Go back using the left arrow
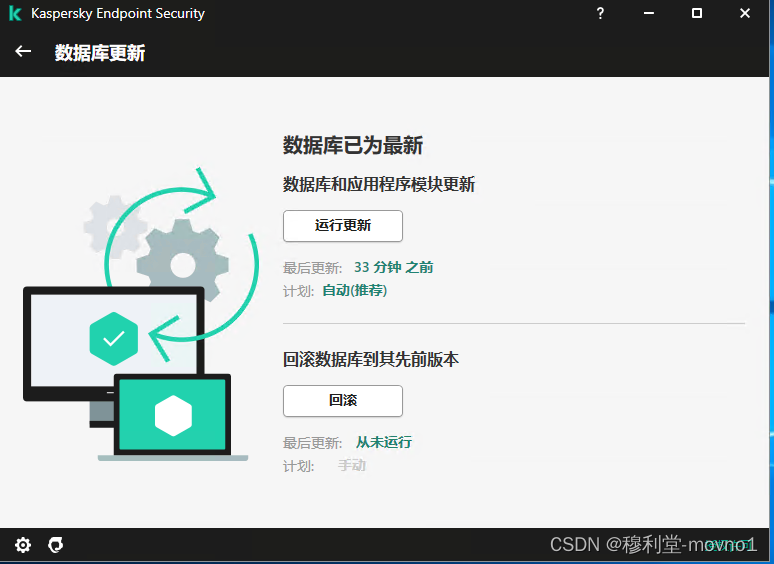 pos(23,51)
